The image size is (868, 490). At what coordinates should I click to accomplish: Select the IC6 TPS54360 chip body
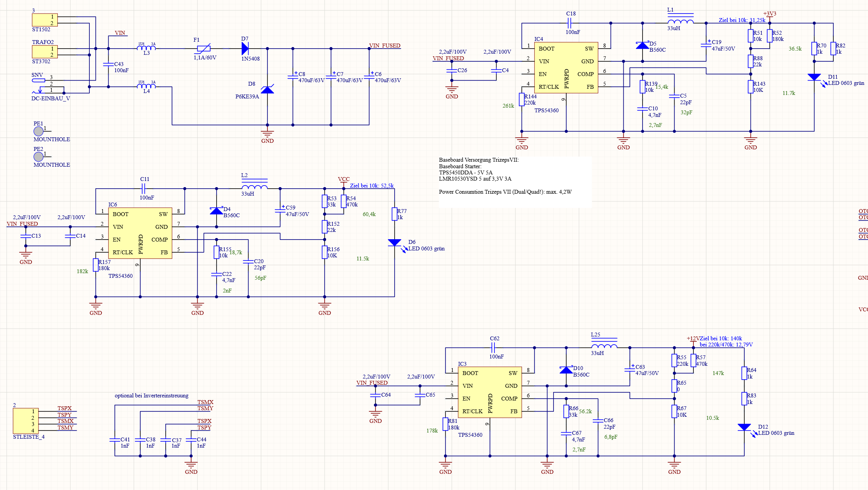click(x=140, y=233)
